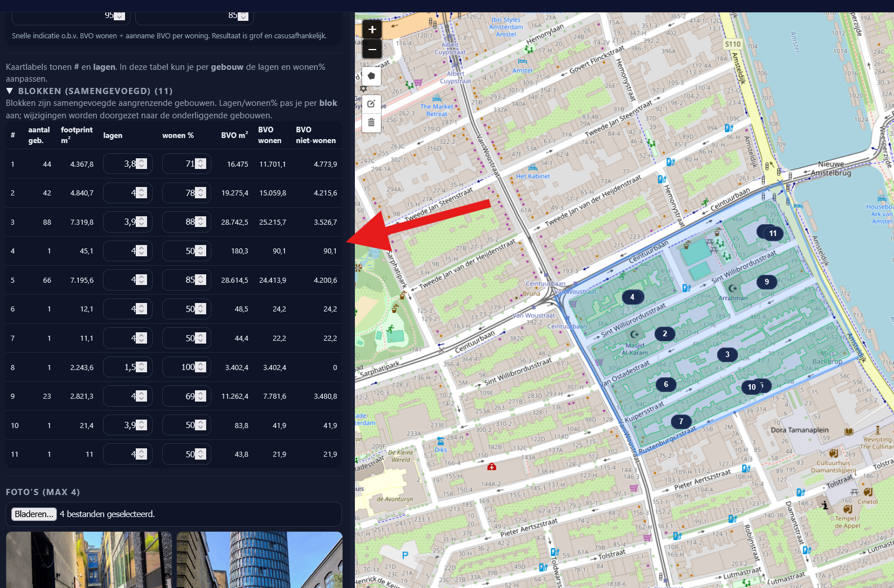Click the delete layers trash icon
894x588 pixels.
tap(371, 122)
